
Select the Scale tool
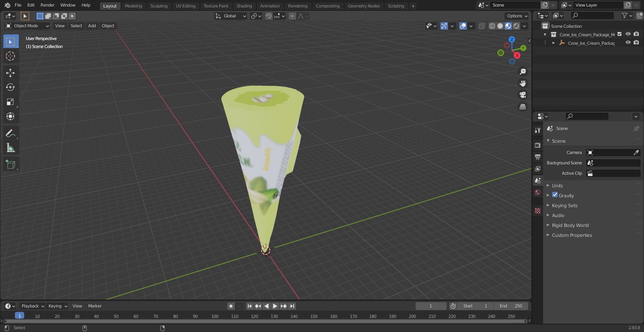point(10,102)
